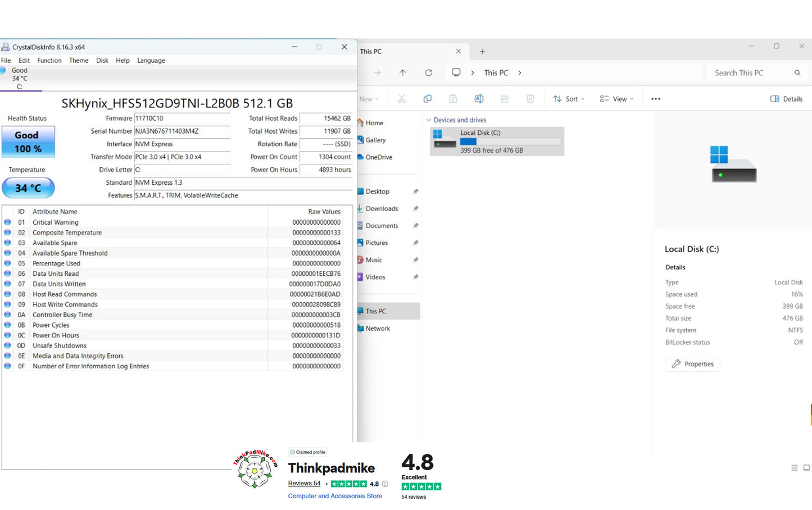This screenshot has width=812, height=510.
Task: Click the Properties button for Local Disk
Action: [692, 364]
